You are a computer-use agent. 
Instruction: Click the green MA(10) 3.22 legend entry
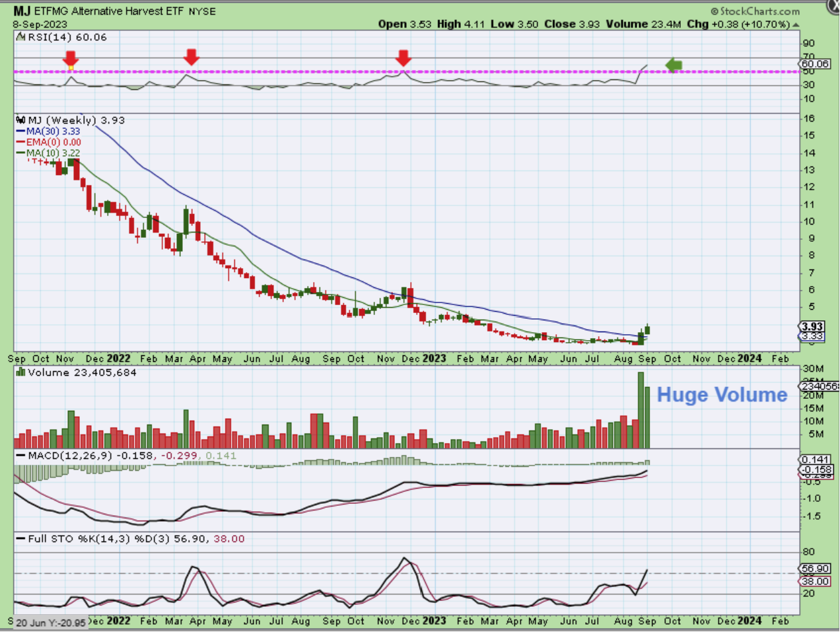click(x=48, y=153)
